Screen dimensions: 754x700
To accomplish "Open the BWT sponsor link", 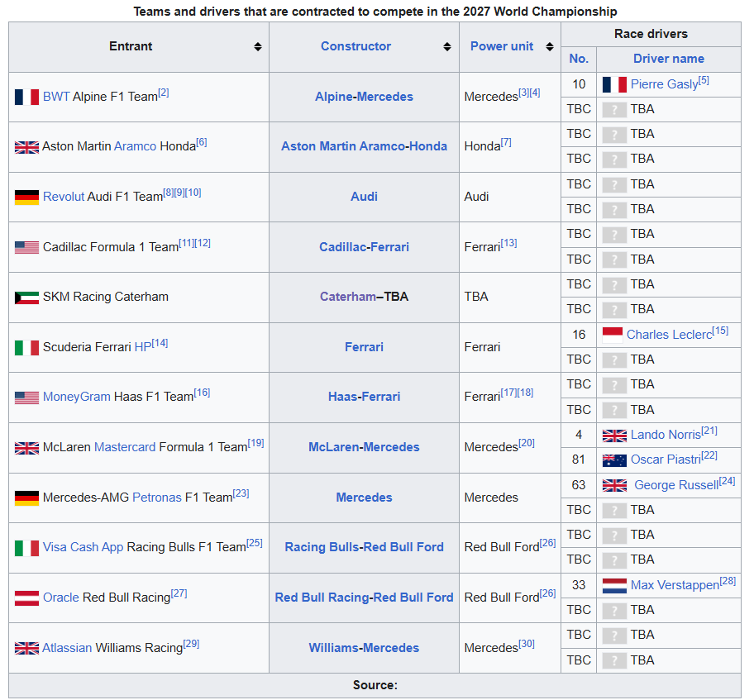I will pos(56,97).
